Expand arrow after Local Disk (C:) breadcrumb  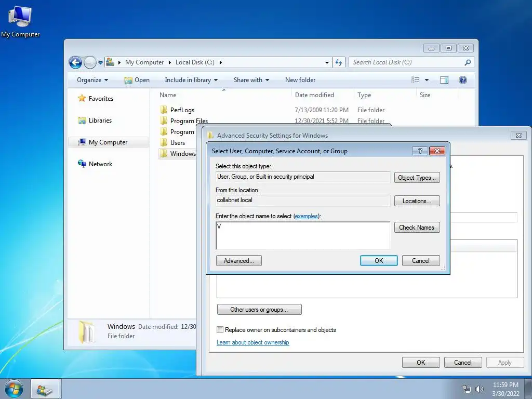coord(220,62)
